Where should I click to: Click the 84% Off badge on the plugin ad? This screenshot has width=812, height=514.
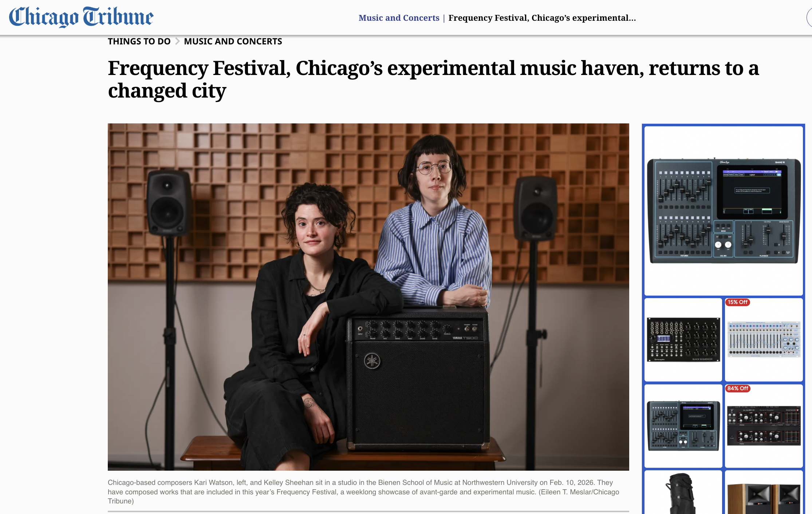click(x=738, y=388)
